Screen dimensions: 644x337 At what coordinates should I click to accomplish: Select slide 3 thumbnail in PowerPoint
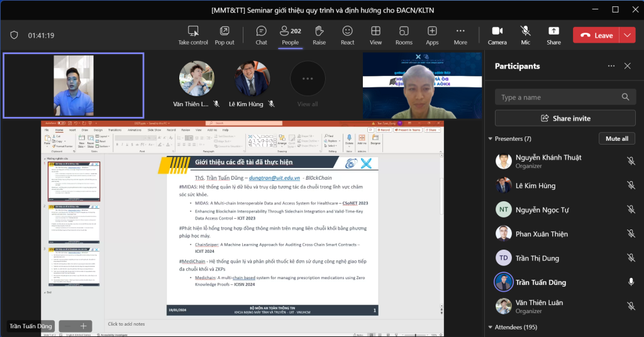[74, 267]
